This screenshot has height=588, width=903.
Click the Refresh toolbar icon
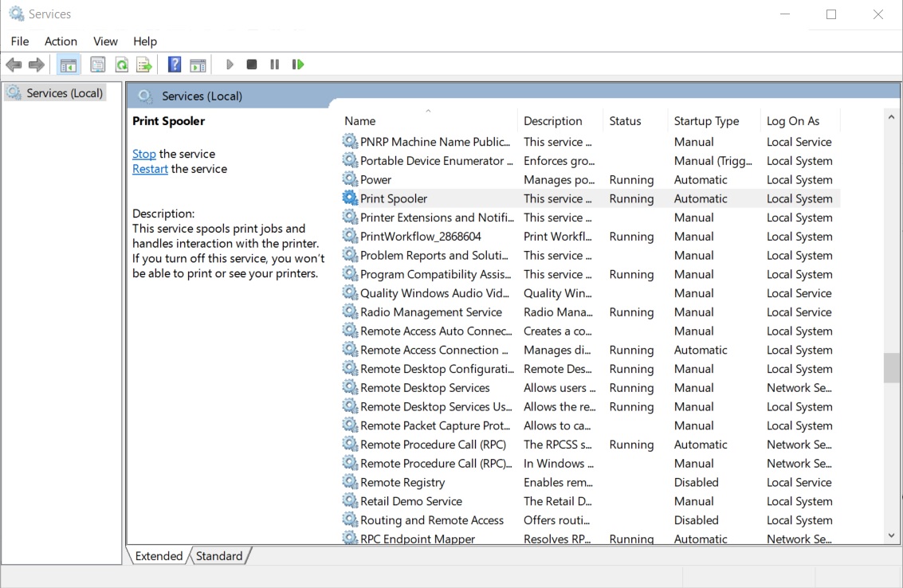[x=121, y=65]
